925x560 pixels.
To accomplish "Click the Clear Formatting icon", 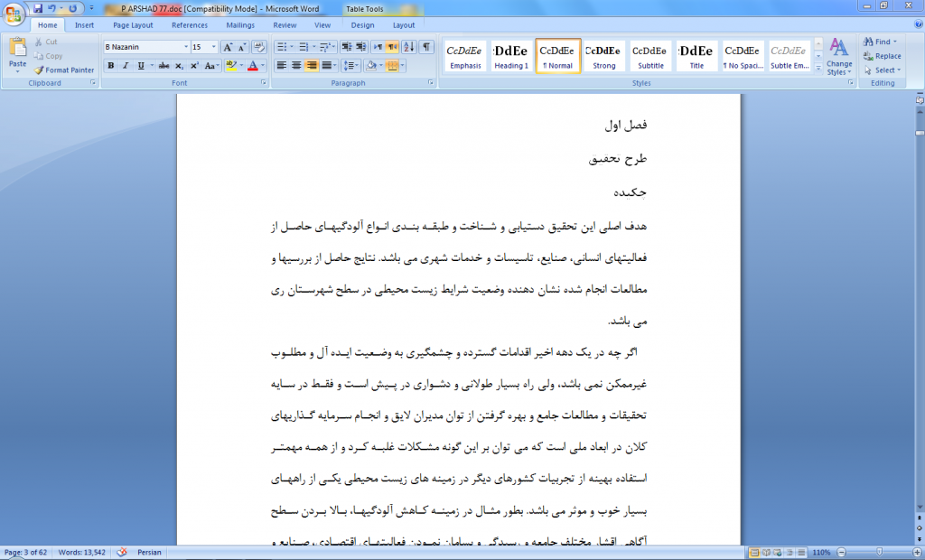I will (x=259, y=47).
